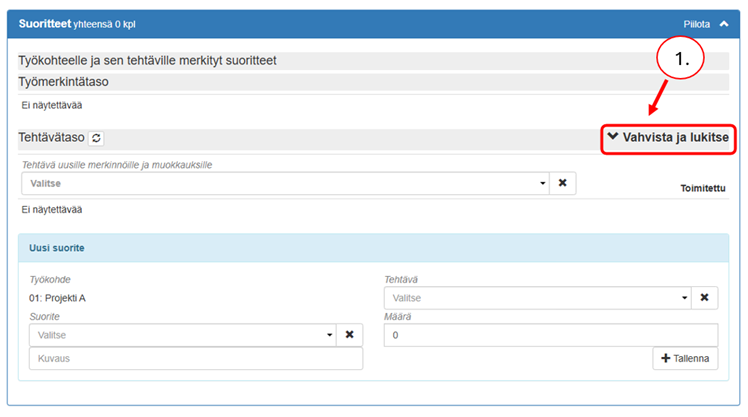
Task: Click the refresh icon beside Tehtävätaso
Action: point(96,138)
